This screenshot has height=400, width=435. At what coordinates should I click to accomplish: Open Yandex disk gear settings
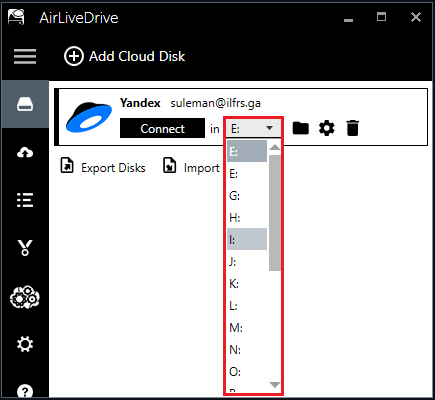tap(327, 128)
